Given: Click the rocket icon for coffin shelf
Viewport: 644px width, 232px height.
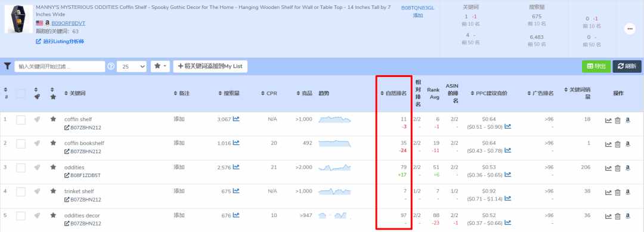Looking at the screenshot, I should pyautogui.click(x=37, y=119).
